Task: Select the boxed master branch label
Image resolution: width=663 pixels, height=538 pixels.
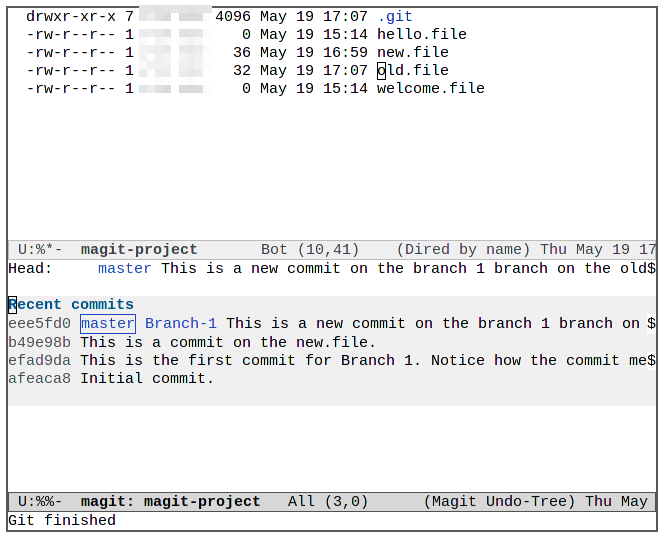Action: click(x=108, y=324)
